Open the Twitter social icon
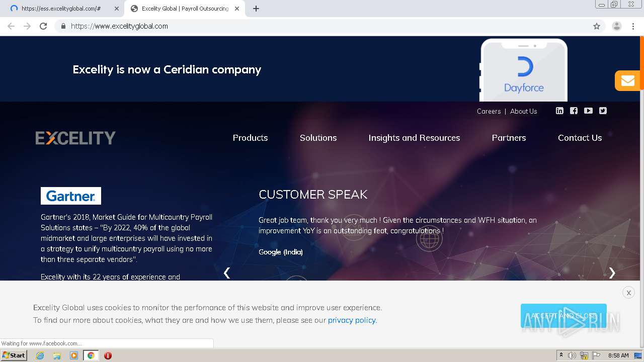 (603, 111)
